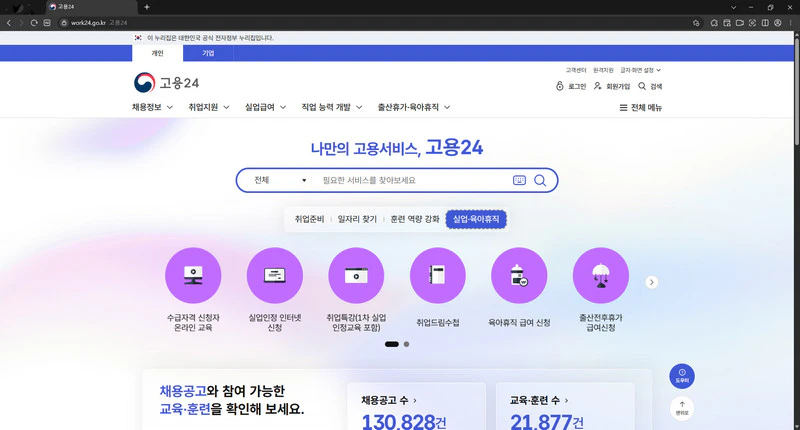Click the browser profile avatar icon

coord(778,22)
